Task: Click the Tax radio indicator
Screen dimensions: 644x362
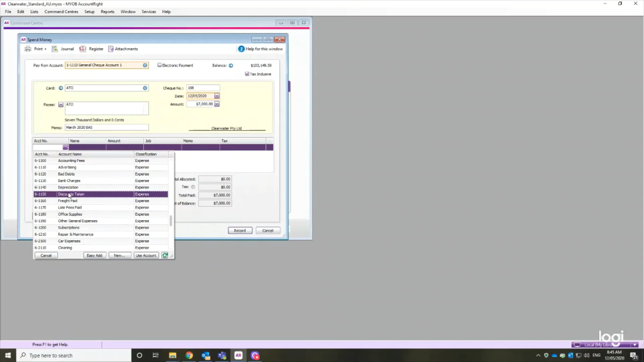Action: click(x=193, y=187)
